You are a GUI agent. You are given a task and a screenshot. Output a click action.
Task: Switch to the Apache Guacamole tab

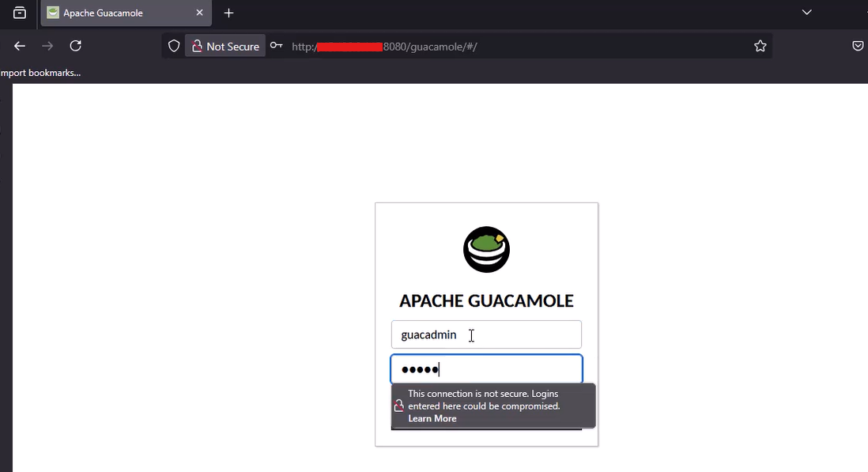(x=126, y=13)
